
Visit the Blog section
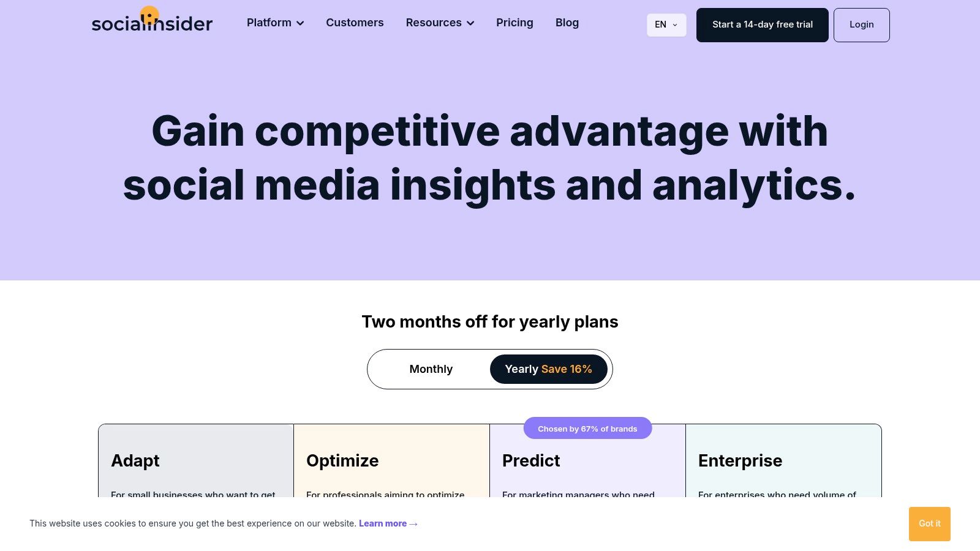[x=567, y=23]
